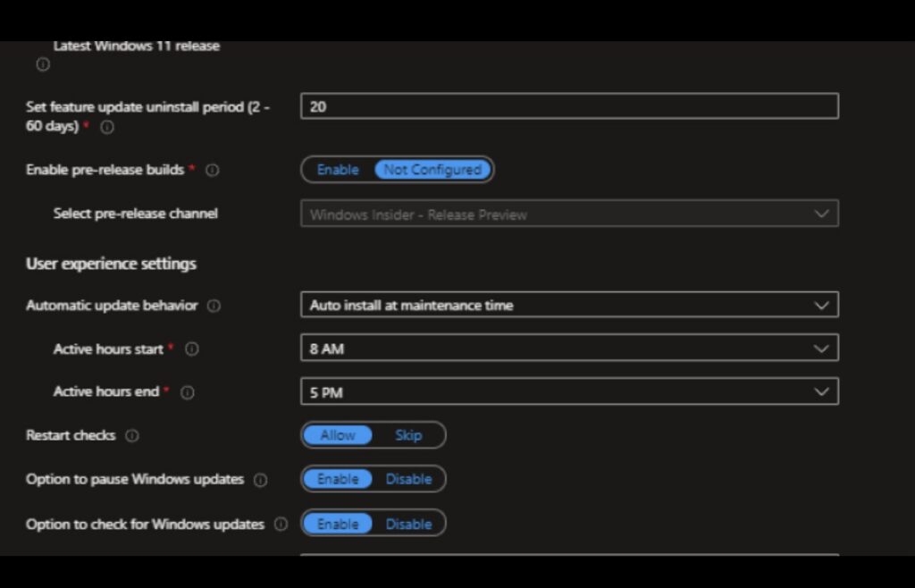This screenshot has width=915, height=588.
Task: Set Restart checks to Skip
Action: pyautogui.click(x=408, y=436)
